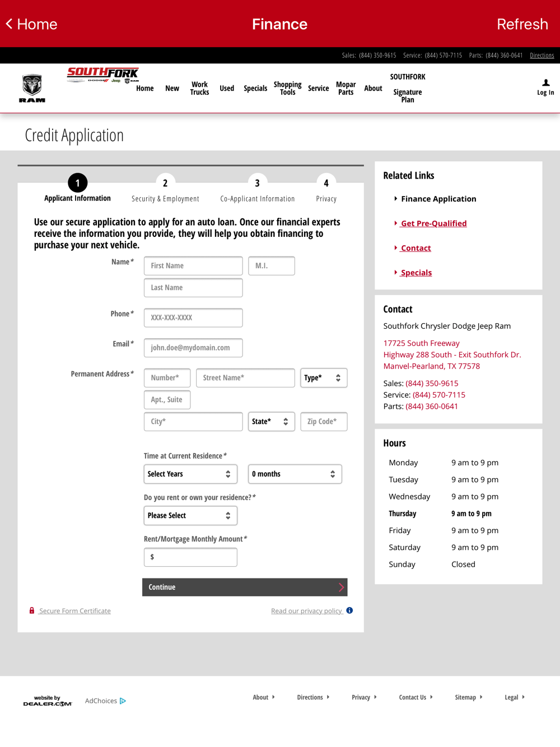This screenshot has width=560, height=747.
Task: Go to step 2 Security & Employment
Action: click(x=165, y=189)
